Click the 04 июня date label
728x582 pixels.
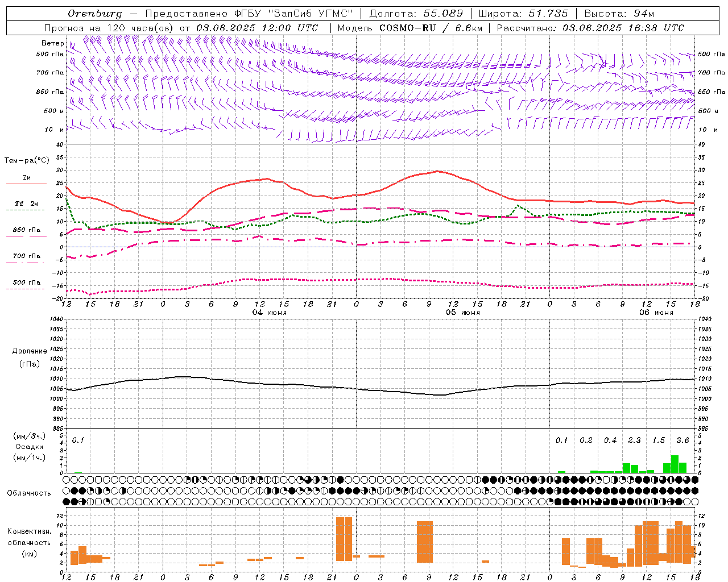(x=270, y=312)
